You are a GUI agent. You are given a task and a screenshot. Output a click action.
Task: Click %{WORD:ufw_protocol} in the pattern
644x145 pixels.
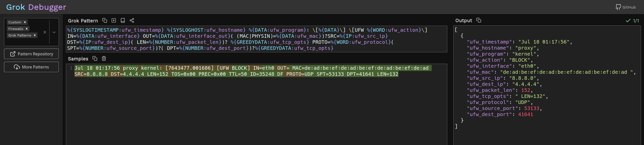361,42
